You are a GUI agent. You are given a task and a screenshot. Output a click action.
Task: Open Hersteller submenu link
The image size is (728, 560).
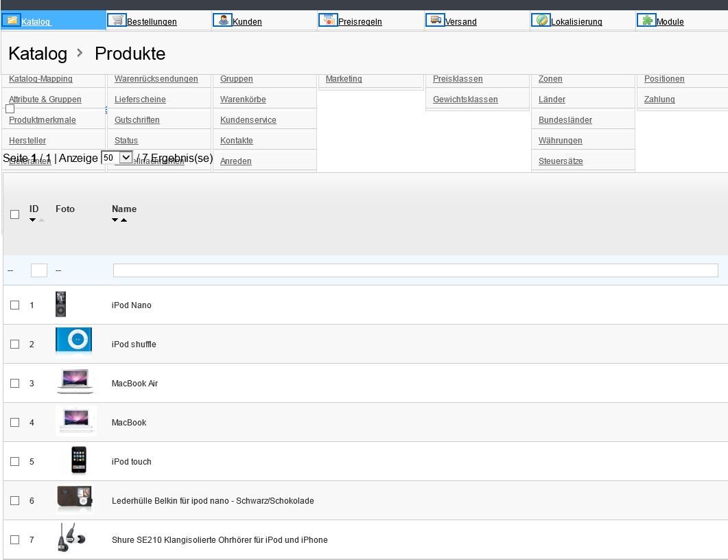(27, 140)
